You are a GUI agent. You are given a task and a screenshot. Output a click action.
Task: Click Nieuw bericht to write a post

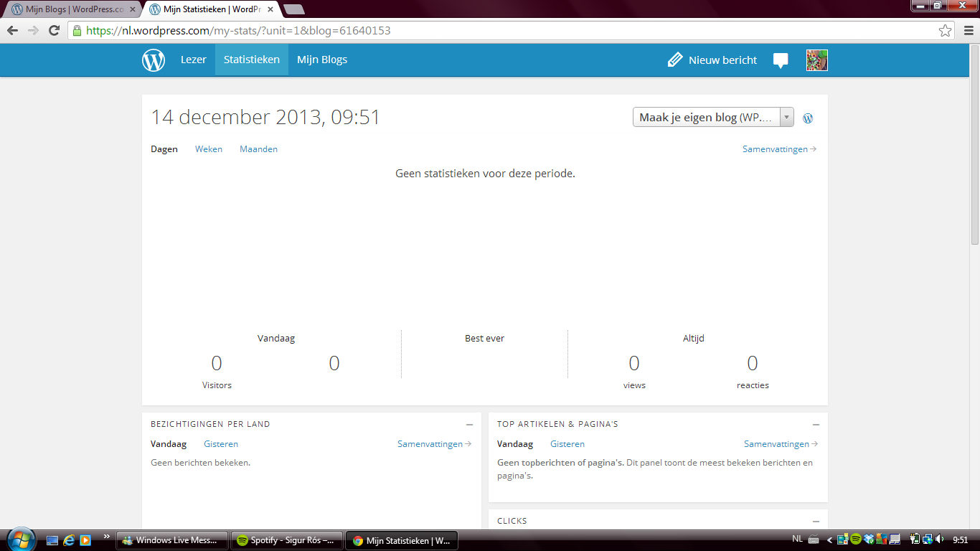point(712,60)
